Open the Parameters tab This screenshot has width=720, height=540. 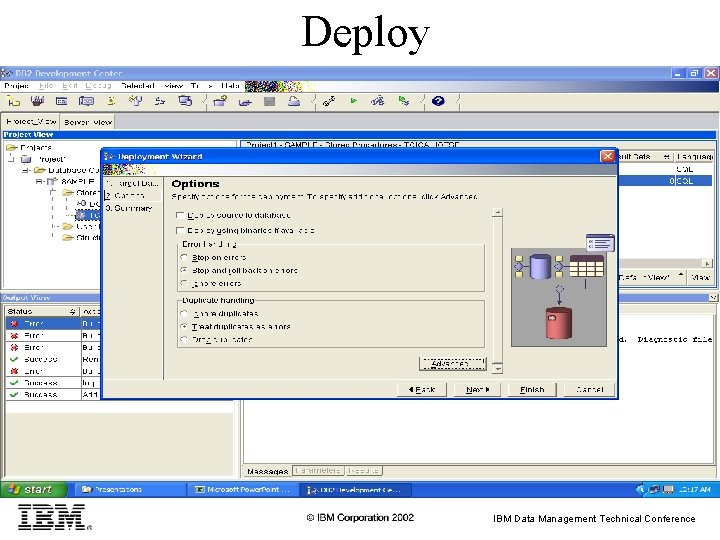tap(318, 470)
